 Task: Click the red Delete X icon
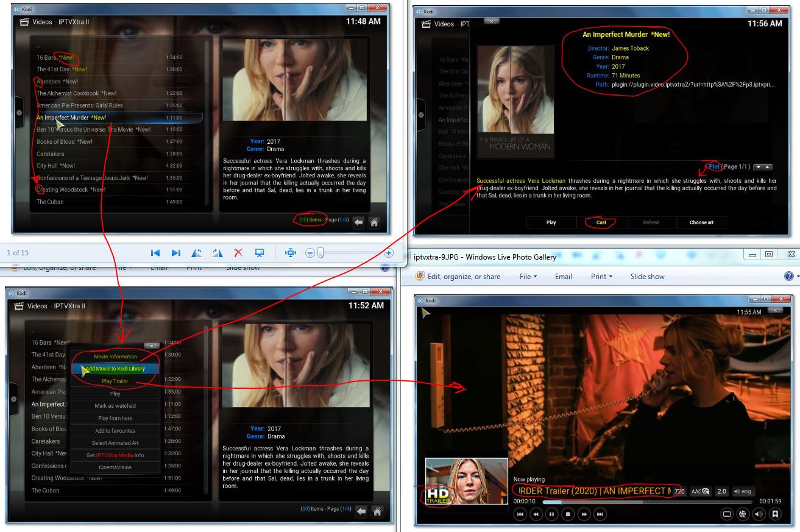coord(239,253)
